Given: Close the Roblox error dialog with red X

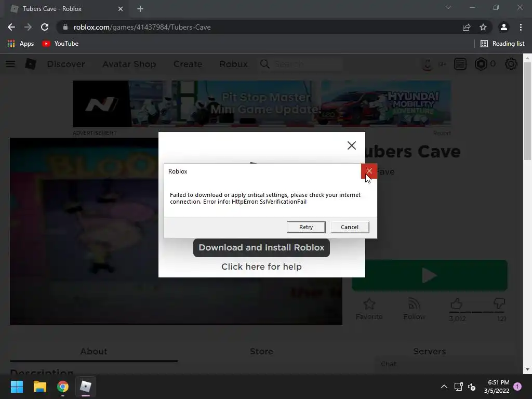Looking at the screenshot, I should [x=369, y=171].
